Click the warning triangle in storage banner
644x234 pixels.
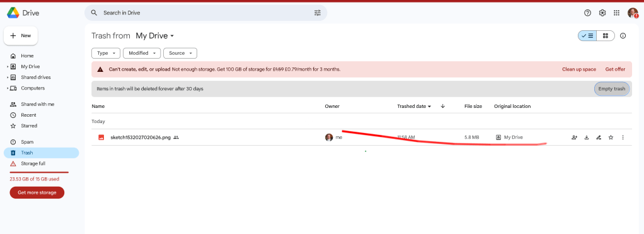(x=100, y=69)
